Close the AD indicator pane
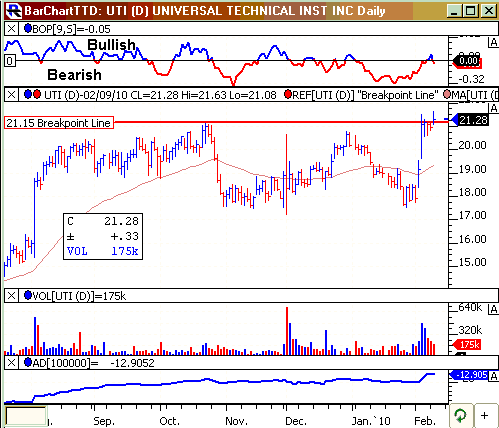499x428 pixels. pos(11,363)
